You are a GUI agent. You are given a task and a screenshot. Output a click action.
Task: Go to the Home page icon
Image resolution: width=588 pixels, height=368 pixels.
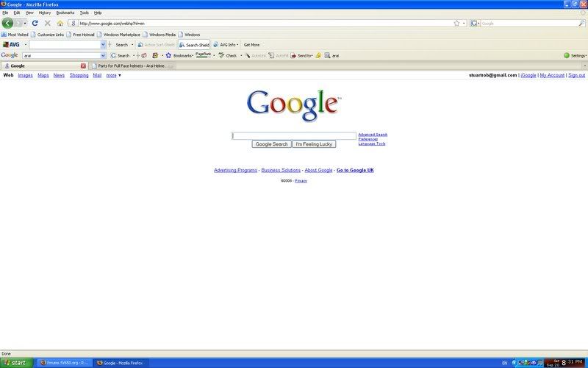tap(60, 24)
